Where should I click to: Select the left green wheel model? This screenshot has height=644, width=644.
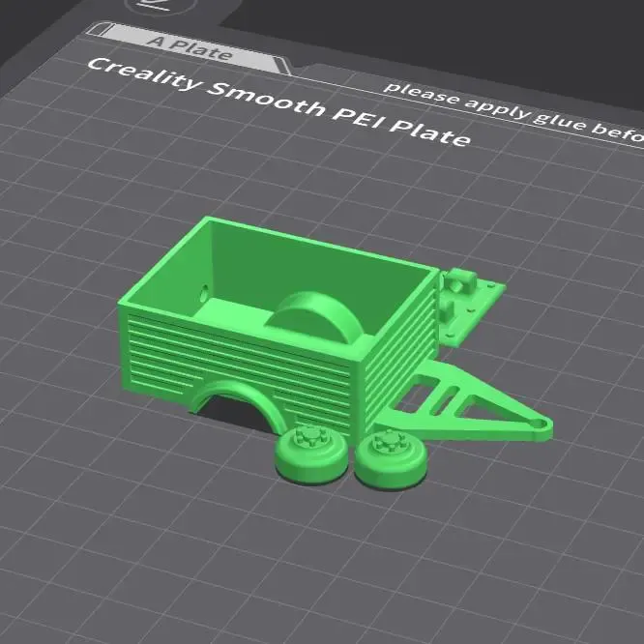[x=311, y=454]
